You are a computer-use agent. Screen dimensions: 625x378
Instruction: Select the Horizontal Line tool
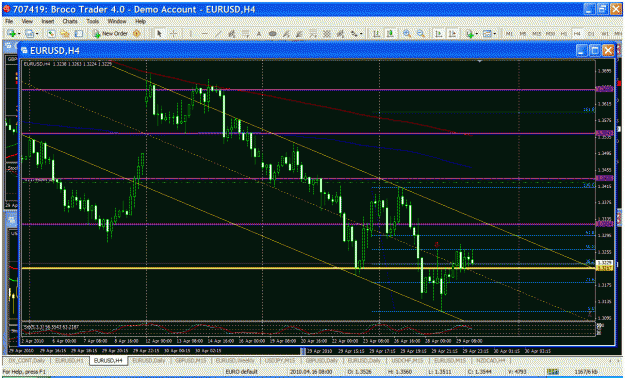coord(204,34)
